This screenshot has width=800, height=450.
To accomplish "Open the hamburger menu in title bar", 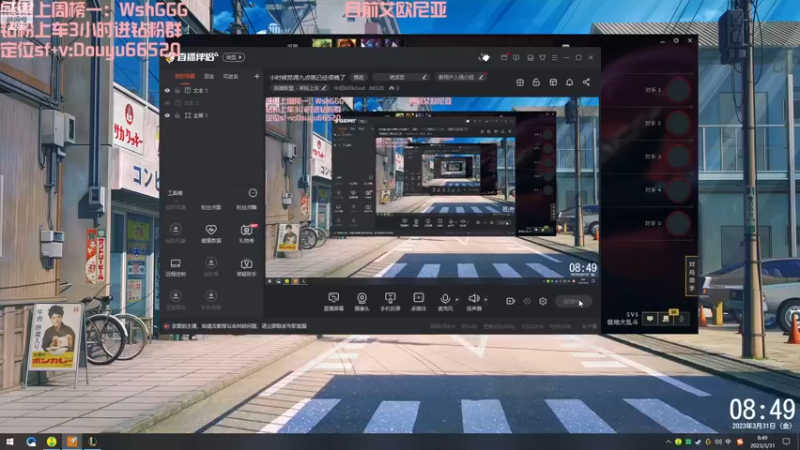I will pos(555,58).
